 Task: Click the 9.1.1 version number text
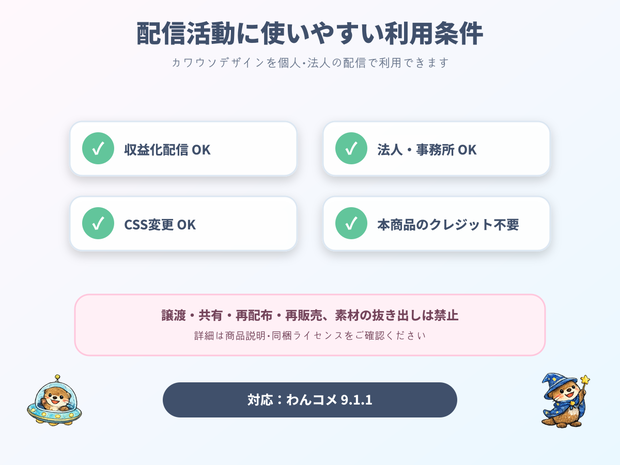point(356,400)
